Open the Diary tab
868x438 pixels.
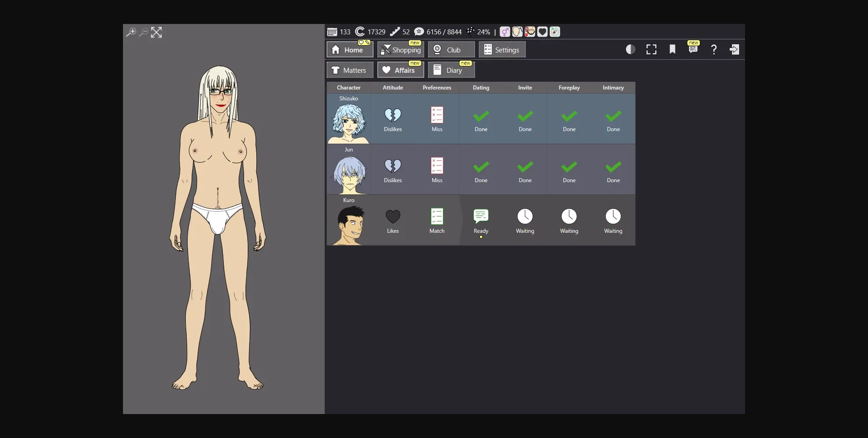click(451, 70)
